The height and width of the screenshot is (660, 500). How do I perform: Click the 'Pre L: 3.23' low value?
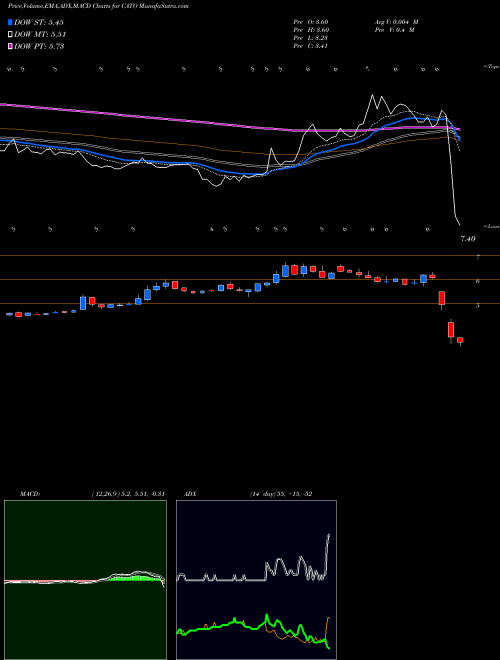pyautogui.click(x=311, y=38)
